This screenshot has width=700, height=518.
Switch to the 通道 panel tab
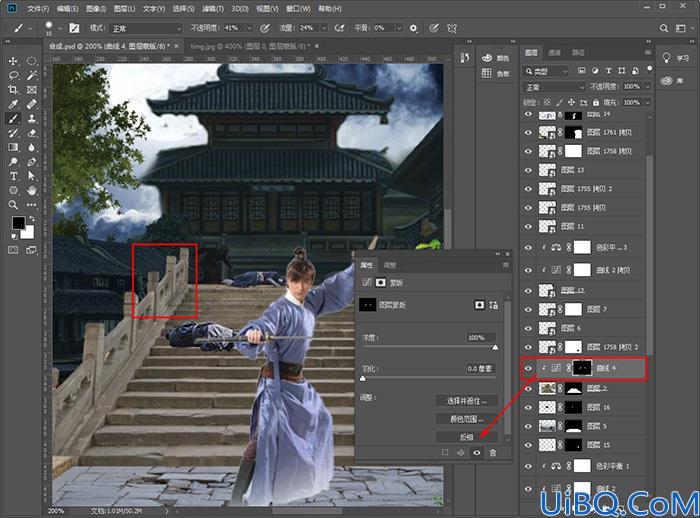(x=554, y=53)
